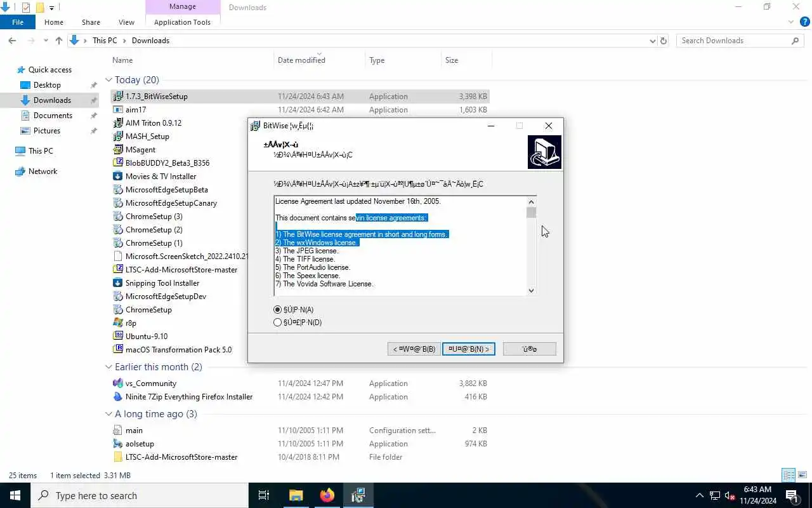Open the address bar history dropdown

(x=653, y=41)
